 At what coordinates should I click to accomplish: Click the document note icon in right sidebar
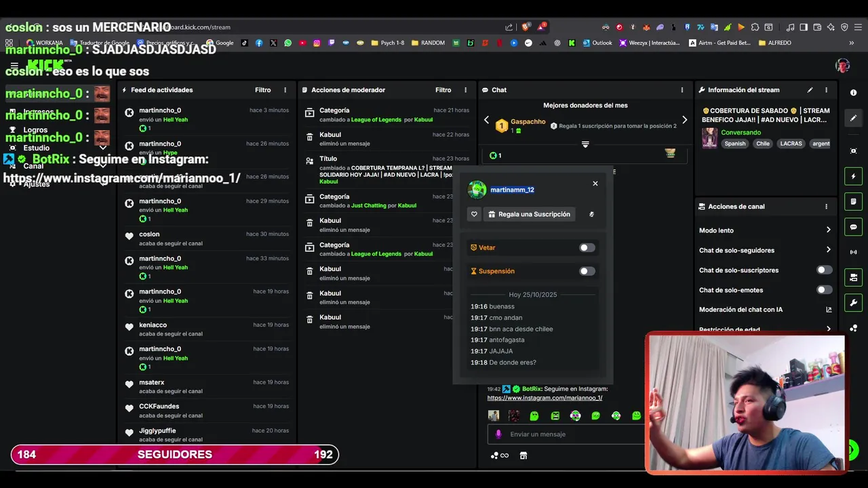pyautogui.click(x=854, y=201)
